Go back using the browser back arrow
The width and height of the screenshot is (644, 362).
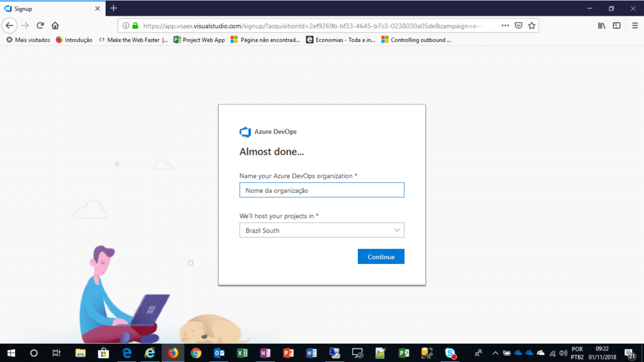click(x=9, y=25)
